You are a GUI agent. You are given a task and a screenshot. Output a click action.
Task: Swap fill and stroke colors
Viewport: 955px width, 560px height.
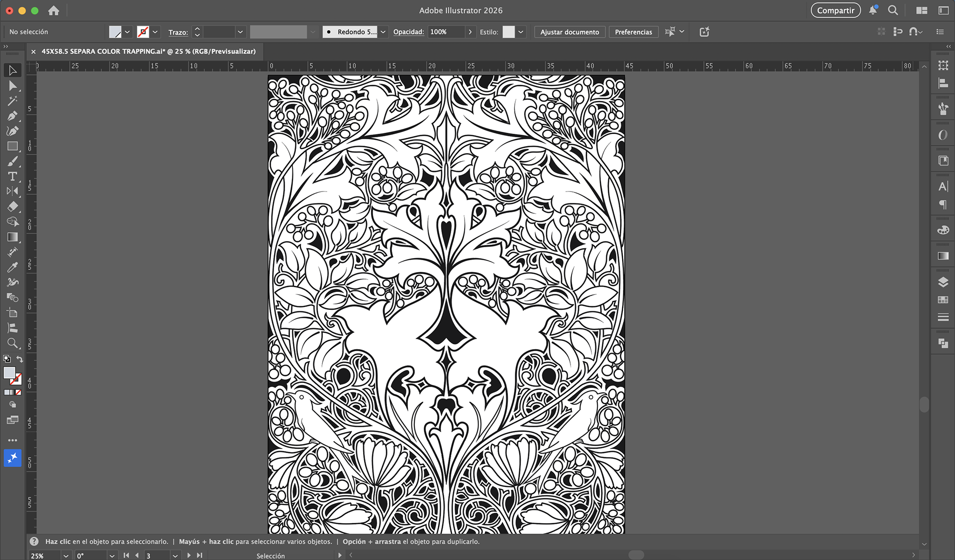click(x=20, y=359)
